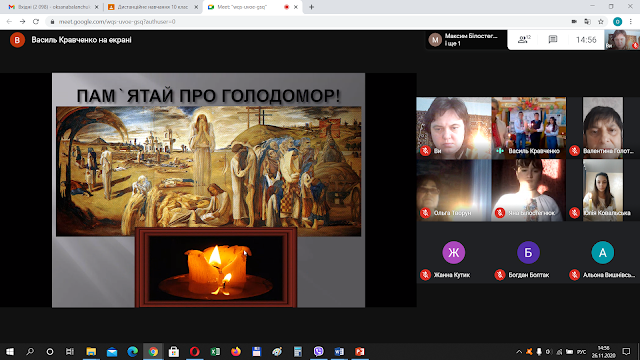Open the Meet chat panel icon

point(553,40)
